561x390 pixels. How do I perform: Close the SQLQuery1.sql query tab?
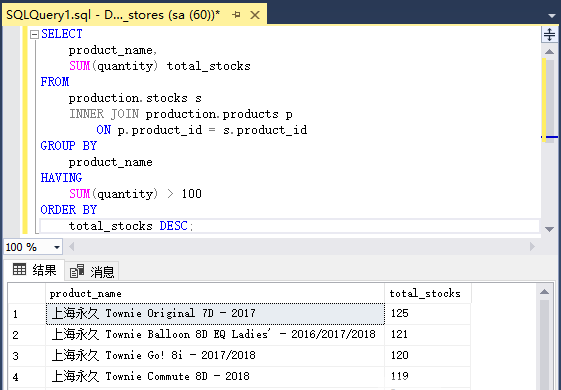point(255,15)
